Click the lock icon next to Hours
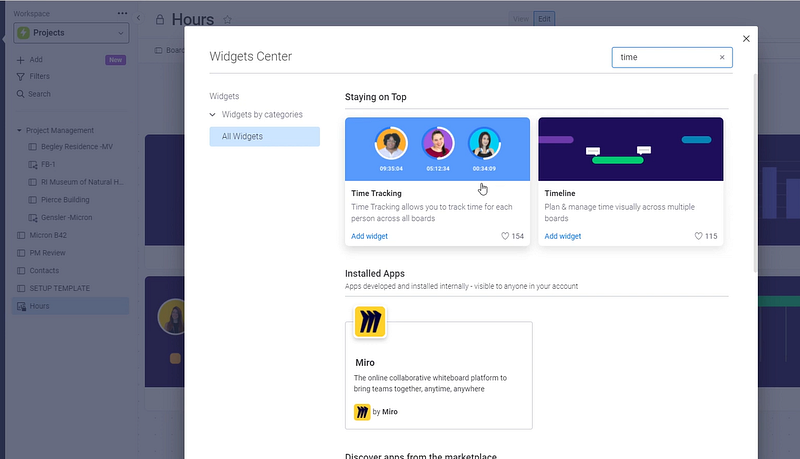 160,20
